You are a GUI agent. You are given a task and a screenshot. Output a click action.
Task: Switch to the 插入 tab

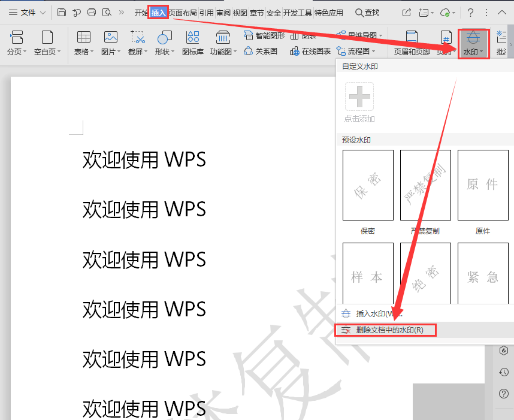(158, 13)
